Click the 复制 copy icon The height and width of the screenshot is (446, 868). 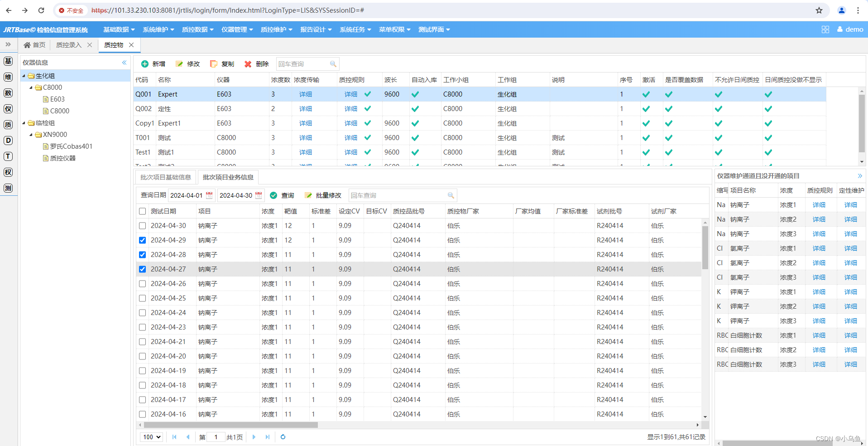click(x=214, y=64)
